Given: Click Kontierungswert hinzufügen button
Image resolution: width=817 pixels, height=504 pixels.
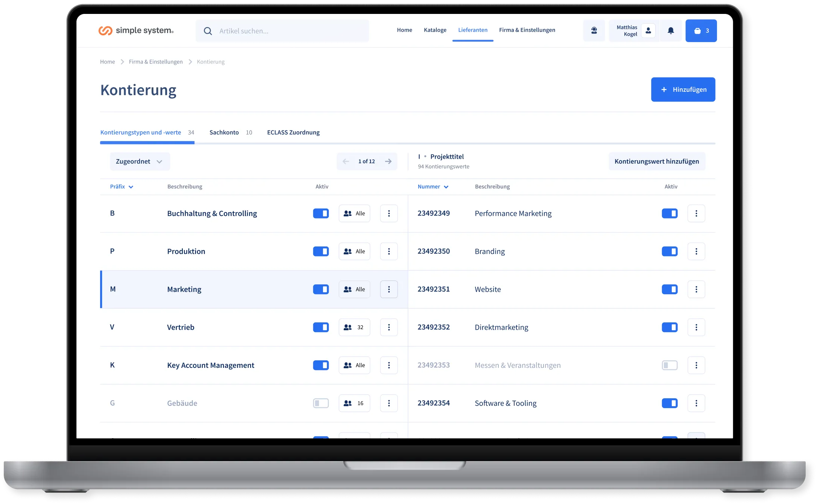Looking at the screenshot, I should tap(656, 161).
